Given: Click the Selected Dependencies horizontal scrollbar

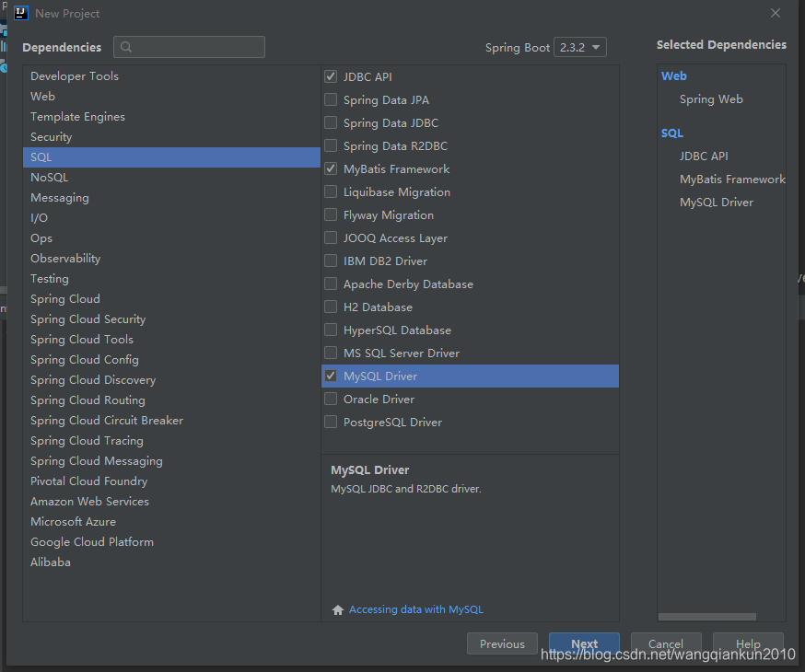Looking at the screenshot, I should pyautogui.click(x=707, y=617).
